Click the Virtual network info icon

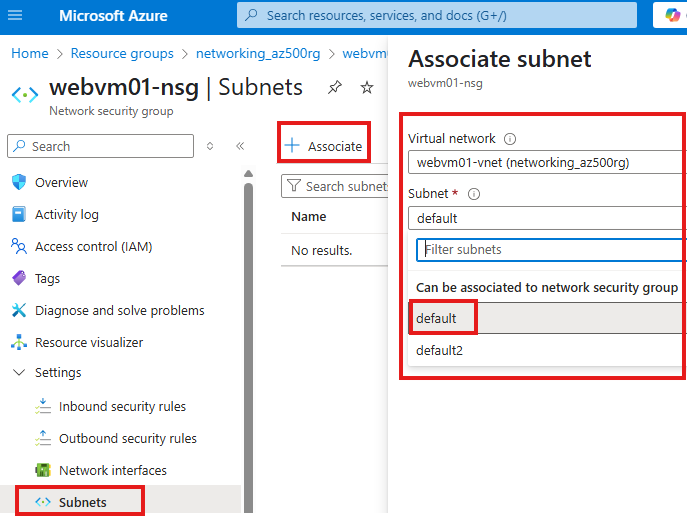tap(510, 139)
